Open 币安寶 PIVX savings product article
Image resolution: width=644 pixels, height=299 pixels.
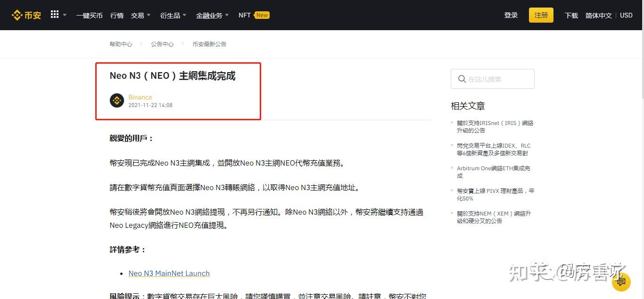tap(495, 194)
